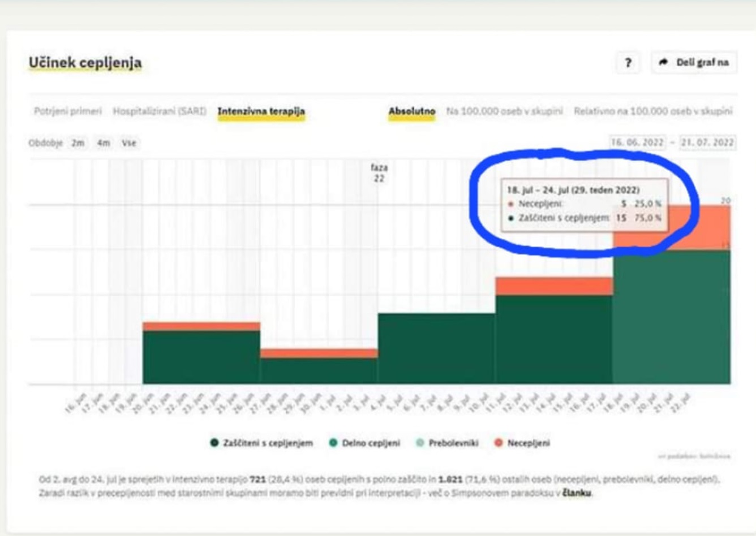Click the Učinek cepljenja chart title
This screenshot has height=536, width=756.
coord(85,63)
